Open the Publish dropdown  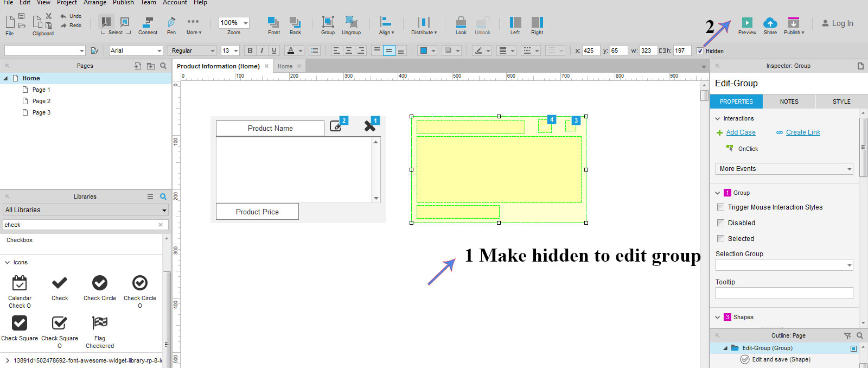[x=794, y=26]
